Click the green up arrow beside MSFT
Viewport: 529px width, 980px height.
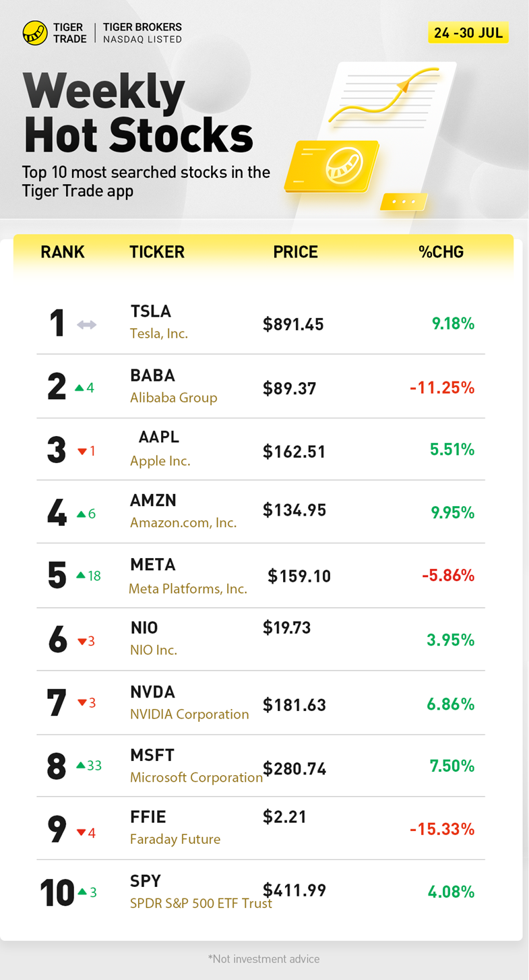[x=81, y=766]
